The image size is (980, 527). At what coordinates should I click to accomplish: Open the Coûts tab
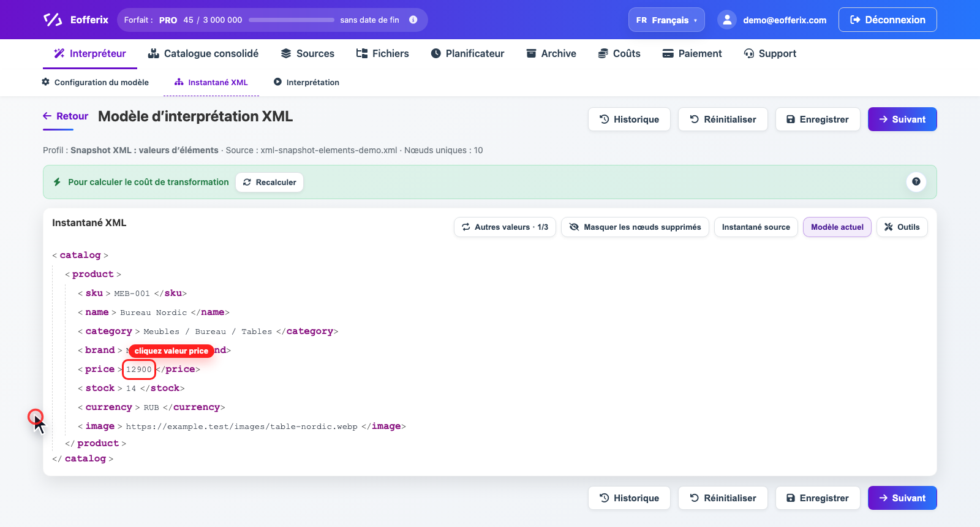[x=619, y=53]
